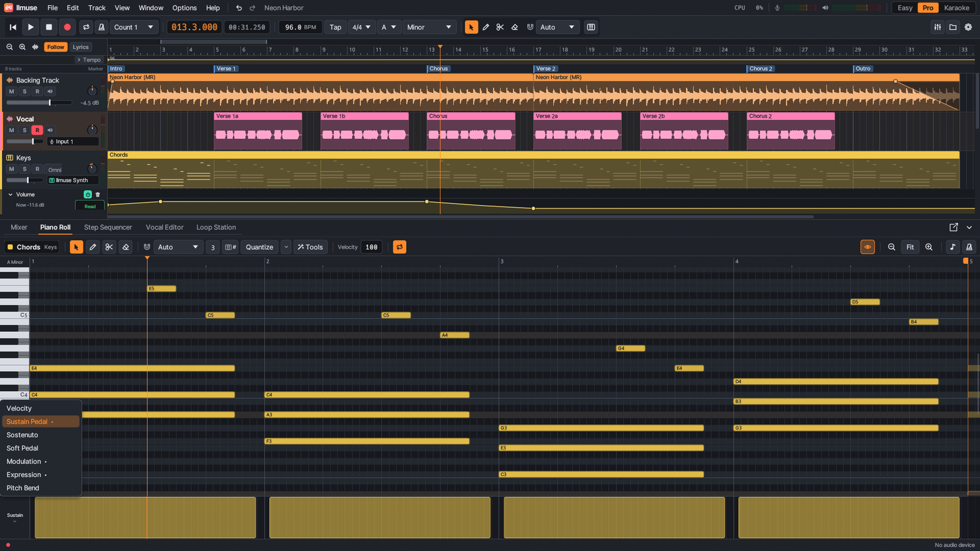
Task: Click the red Record button in transport
Action: point(67,27)
